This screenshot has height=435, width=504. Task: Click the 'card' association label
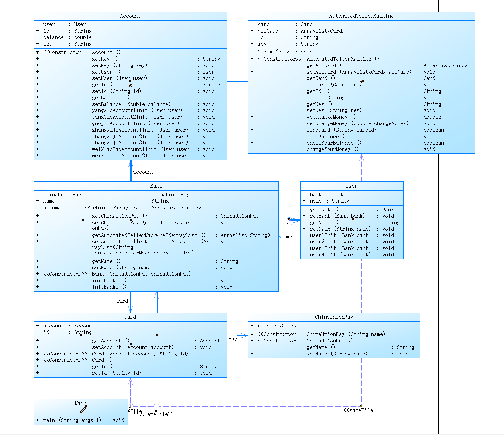coord(122,301)
